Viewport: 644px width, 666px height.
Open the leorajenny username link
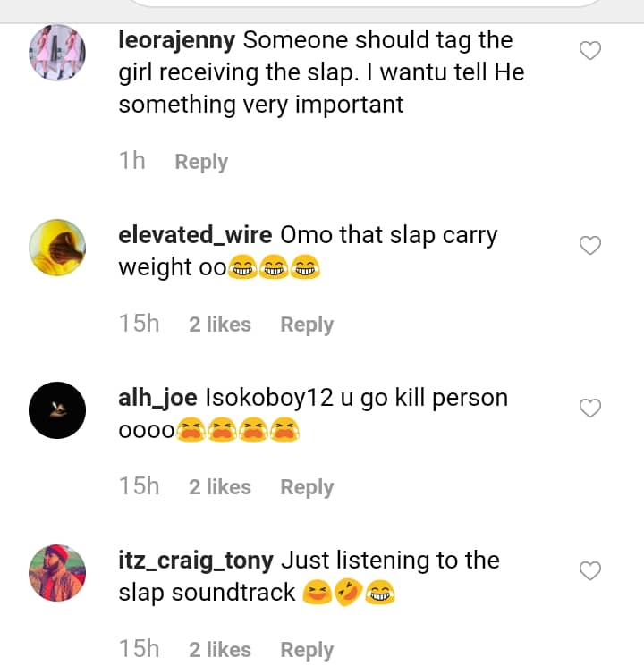[x=177, y=40]
